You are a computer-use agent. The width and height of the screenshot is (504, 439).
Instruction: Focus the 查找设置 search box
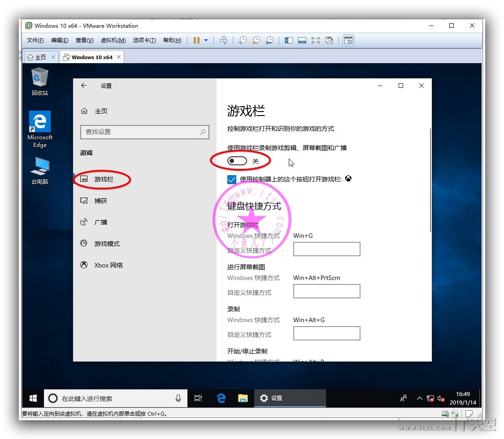pyautogui.click(x=145, y=132)
